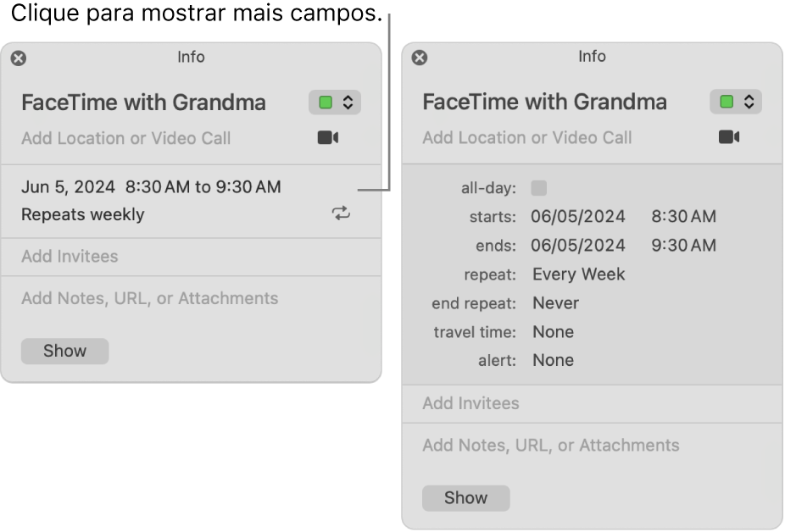The height and width of the screenshot is (532, 785).
Task: Set the alert option currently None
Action: point(553,361)
